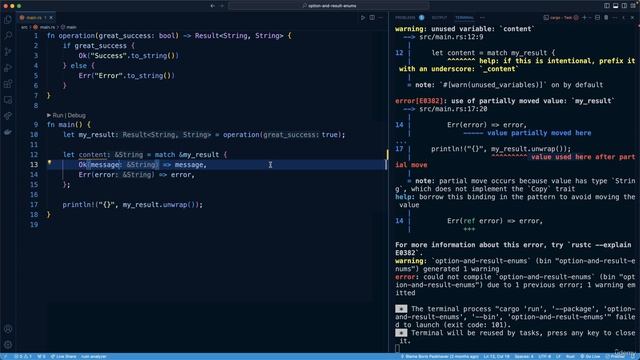Viewport: 640px width, 360px height.
Task: Click the src/main.rs:12:9 link in terminal
Action: tap(451, 37)
